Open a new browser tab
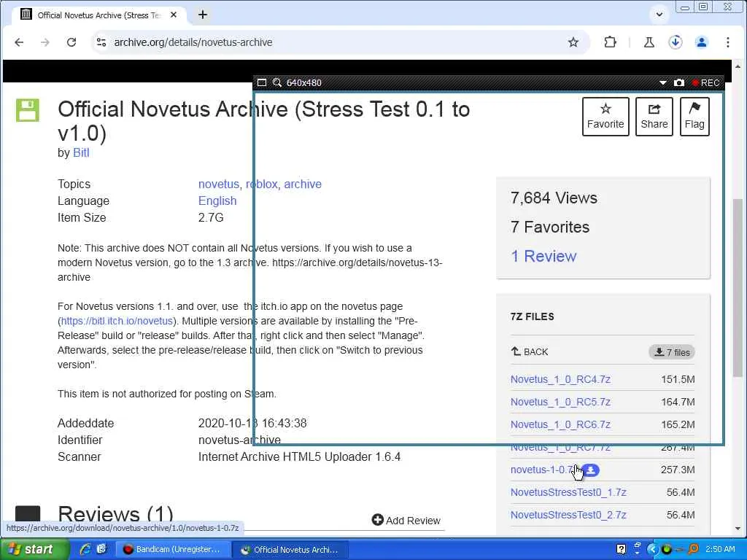This screenshot has height=560, width=747. click(x=203, y=15)
